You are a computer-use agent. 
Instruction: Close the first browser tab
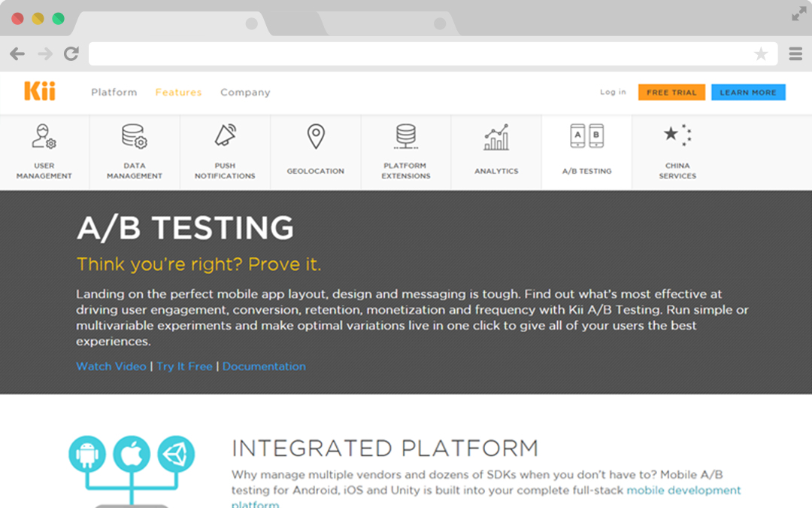pyautogui.click(x=252, y=23)
